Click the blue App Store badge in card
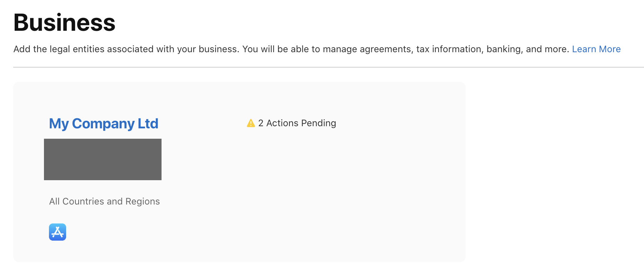The image size is (644, 271). click(x=58, y=232)
